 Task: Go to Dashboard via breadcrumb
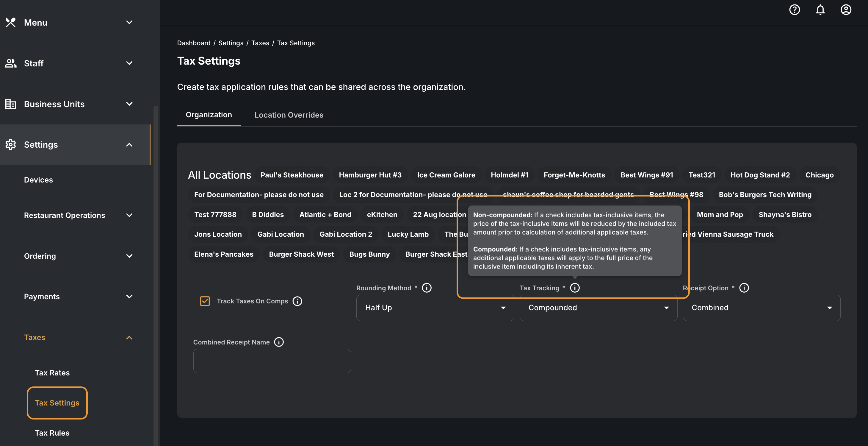click(x=194, y=43)
